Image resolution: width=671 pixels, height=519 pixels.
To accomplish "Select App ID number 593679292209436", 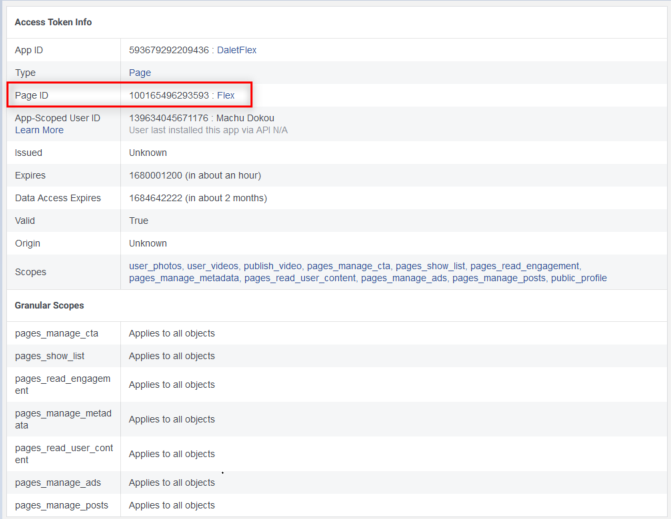I will [x=169, y=50].
